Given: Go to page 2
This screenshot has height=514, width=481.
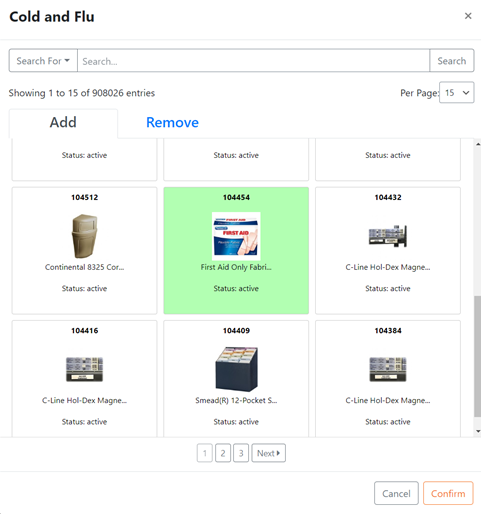Looking at the screenshot, I should [x=223, y=453].
